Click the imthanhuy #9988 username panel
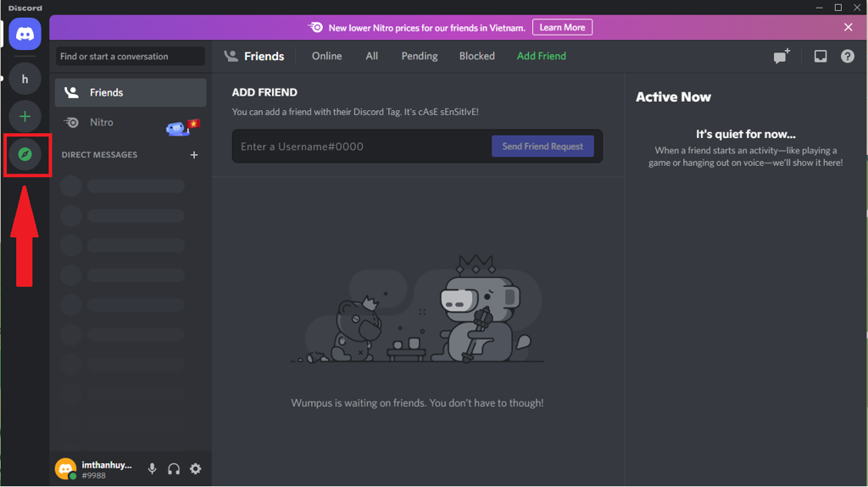868x487 pixels. click(x=107, y=469)
